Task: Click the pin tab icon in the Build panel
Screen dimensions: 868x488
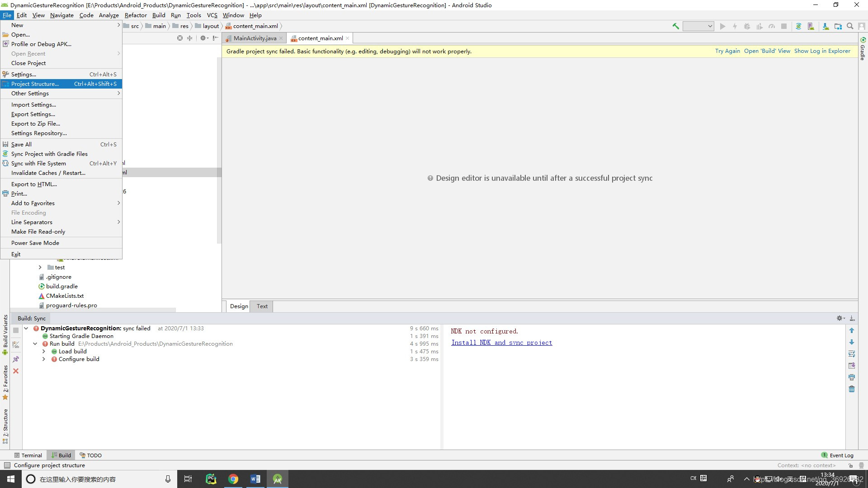Action: click(16, 359)
